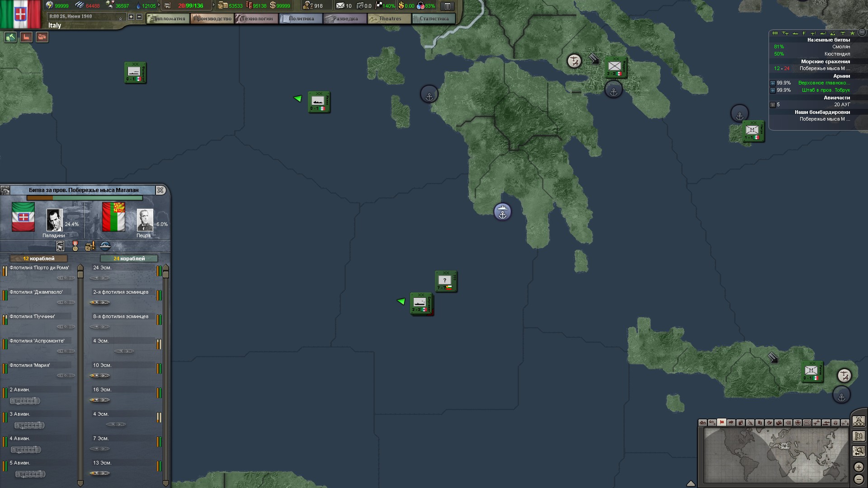Select the Italian fleet counter near unknown enemy

click(x=421, y=303)
